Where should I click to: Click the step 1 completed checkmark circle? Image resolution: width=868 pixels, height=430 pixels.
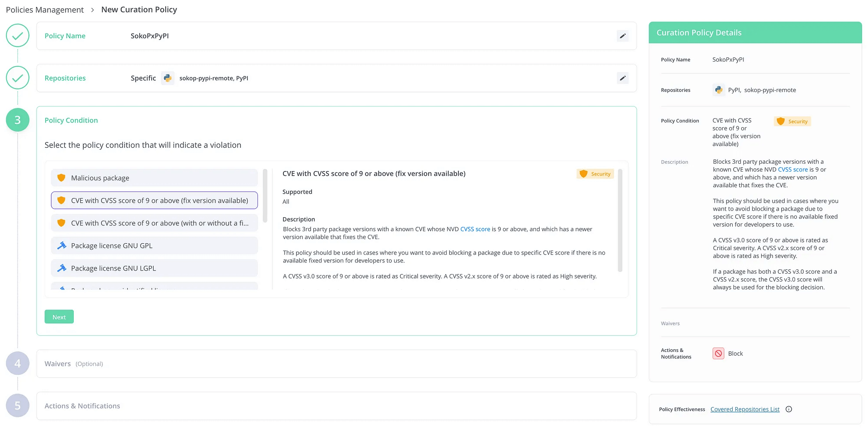pyautogui.click(x=18, y=36)
